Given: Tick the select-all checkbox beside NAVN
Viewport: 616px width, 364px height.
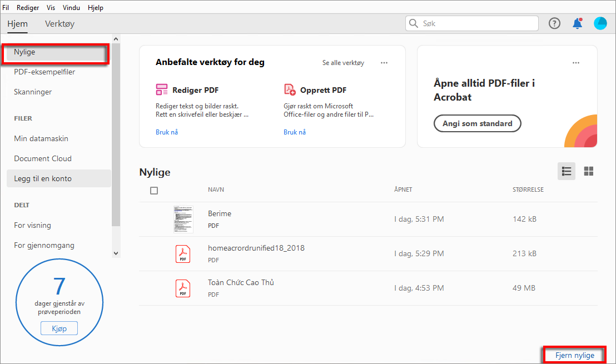Looking at the screenshot, I should click(154, 190).
